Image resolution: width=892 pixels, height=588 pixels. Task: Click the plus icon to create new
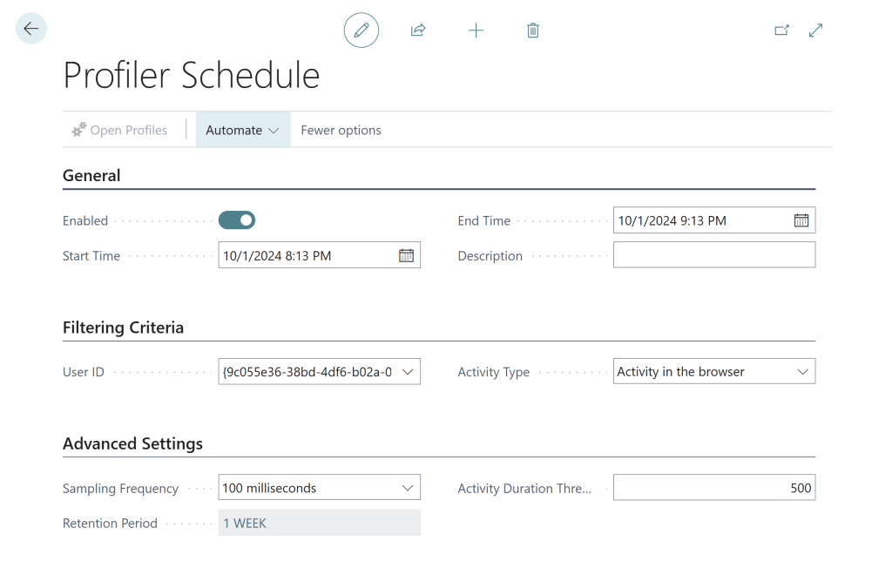click(x=476, y=30)
